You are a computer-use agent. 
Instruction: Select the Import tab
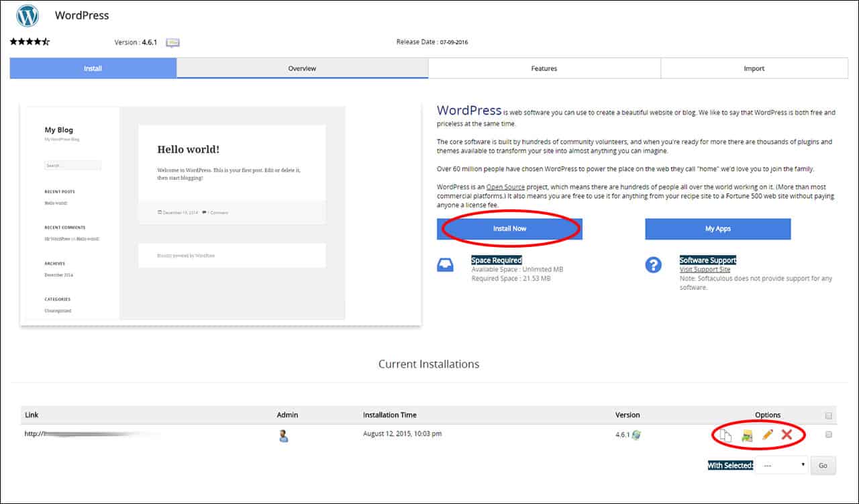(x=754, y=68)
